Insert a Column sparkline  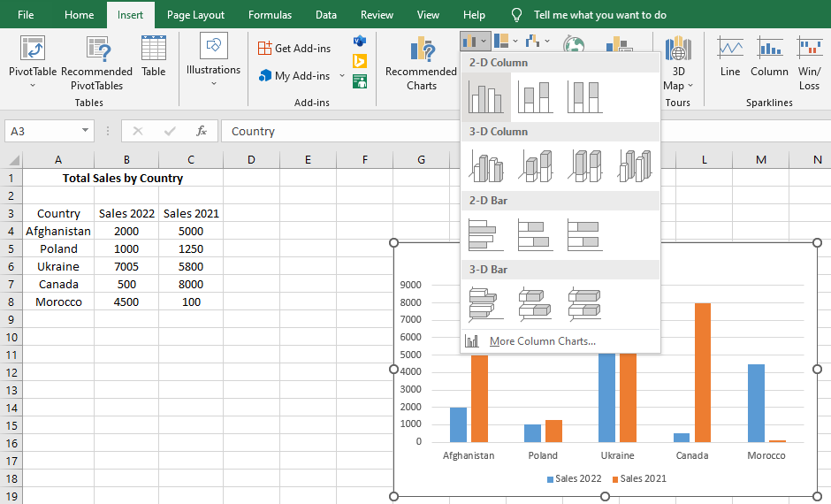(769, 57)
